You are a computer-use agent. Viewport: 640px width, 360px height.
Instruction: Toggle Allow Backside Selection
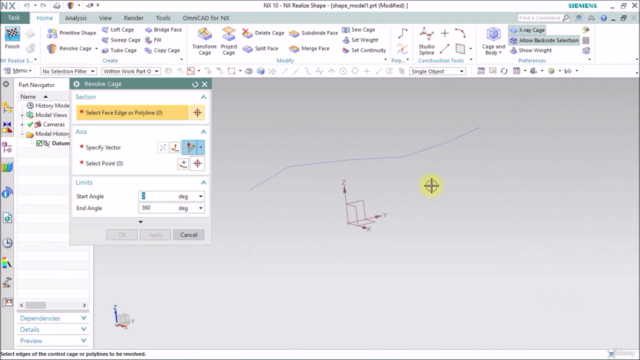pos(544,40)
